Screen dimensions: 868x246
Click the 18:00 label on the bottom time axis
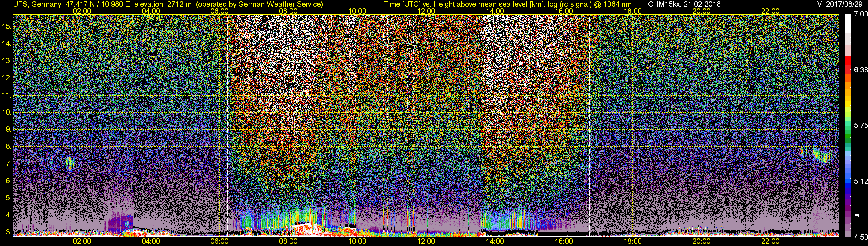point(632,241)
